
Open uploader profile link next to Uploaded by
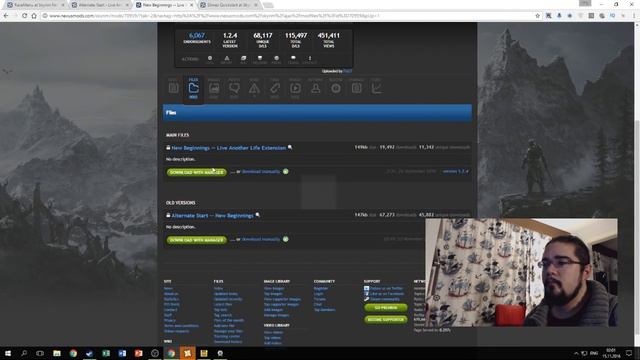point(347,71)
